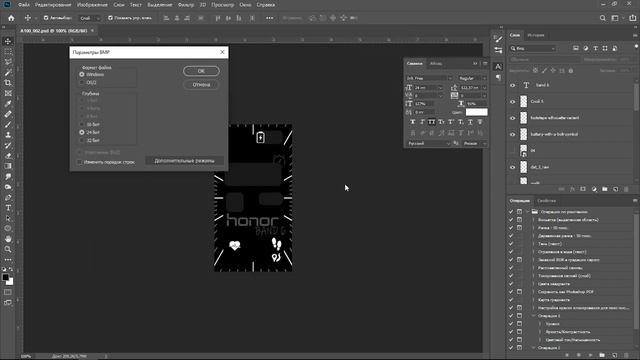Choose 24-bit depth option

tap(82, 132)
